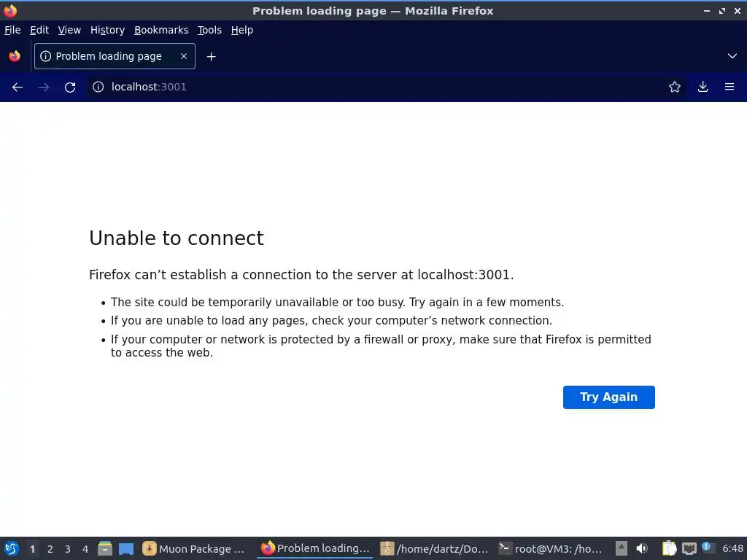Switch to workspace 4

tap(85, 549)
